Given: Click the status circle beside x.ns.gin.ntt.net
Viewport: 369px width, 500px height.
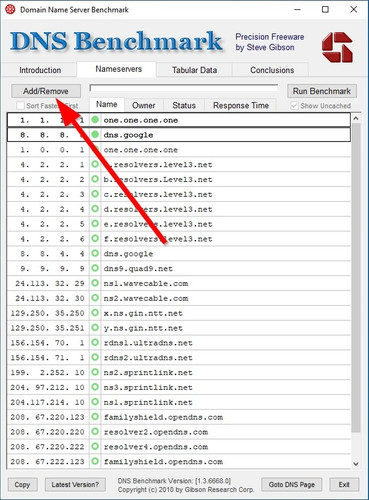Looking at the screenshot, I should (x=95, y=313).
